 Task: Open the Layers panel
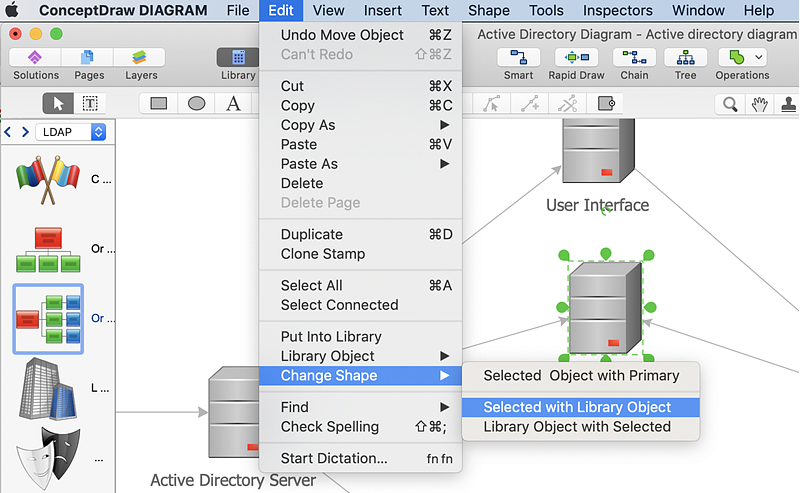(x=140, y=63)
